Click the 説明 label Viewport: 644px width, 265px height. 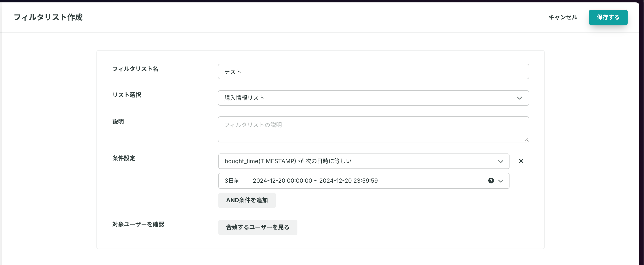pyautogui.click(x=118, y=121)
